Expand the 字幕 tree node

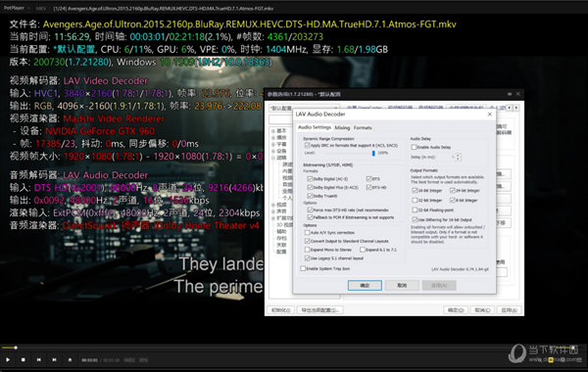pos(273,145)
